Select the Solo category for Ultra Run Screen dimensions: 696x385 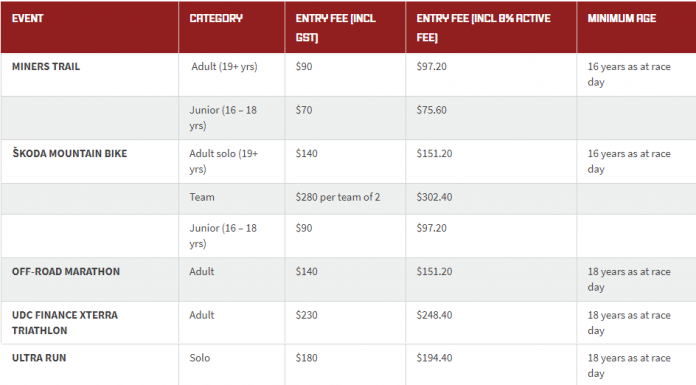click(x=200, y=358)
